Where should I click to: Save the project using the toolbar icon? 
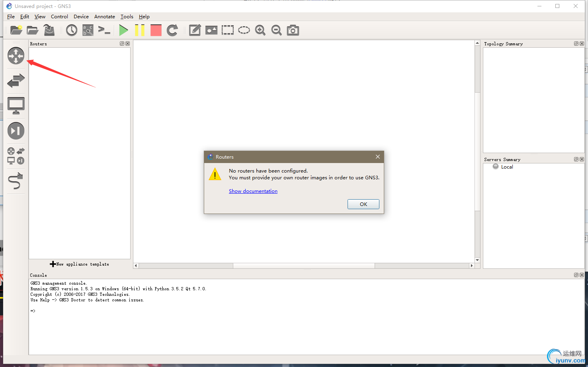[x=49, y=30]
